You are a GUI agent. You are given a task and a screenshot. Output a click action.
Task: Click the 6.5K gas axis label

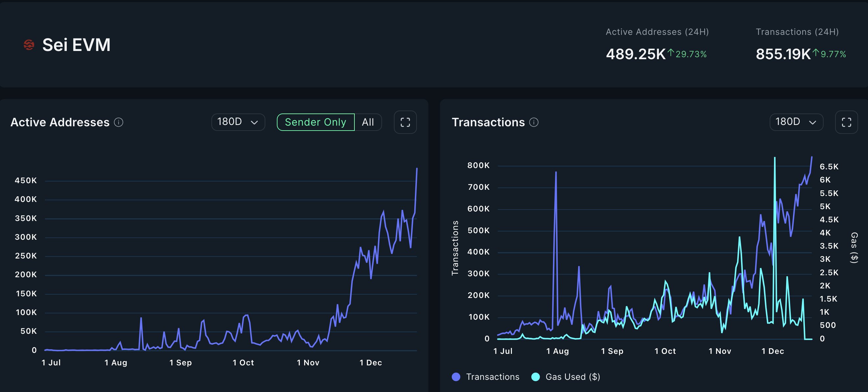pyautogui.click(x=829, y=166)
